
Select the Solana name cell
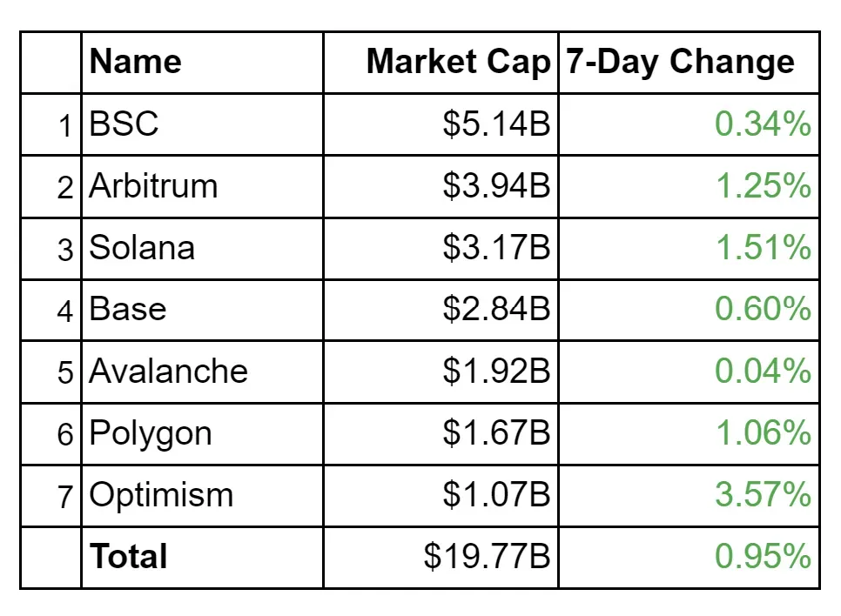142,248
